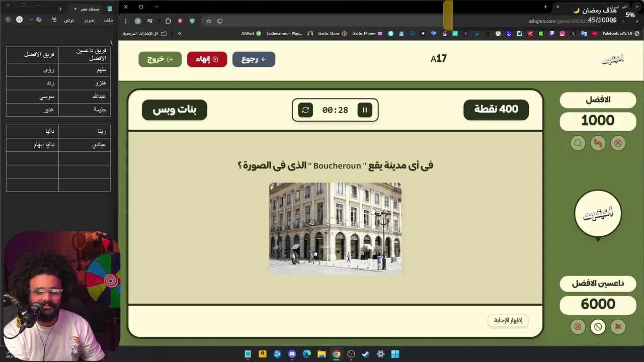Click the green خروج exit button

(160, 59)
